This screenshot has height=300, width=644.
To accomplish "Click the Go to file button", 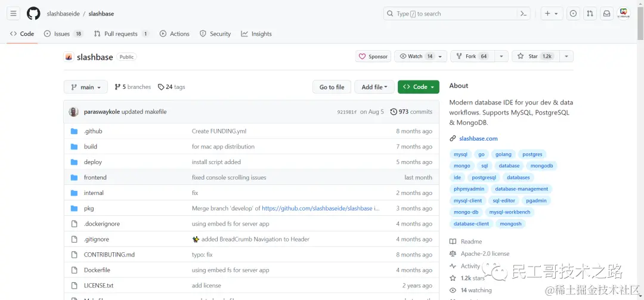I will point(332,87).
